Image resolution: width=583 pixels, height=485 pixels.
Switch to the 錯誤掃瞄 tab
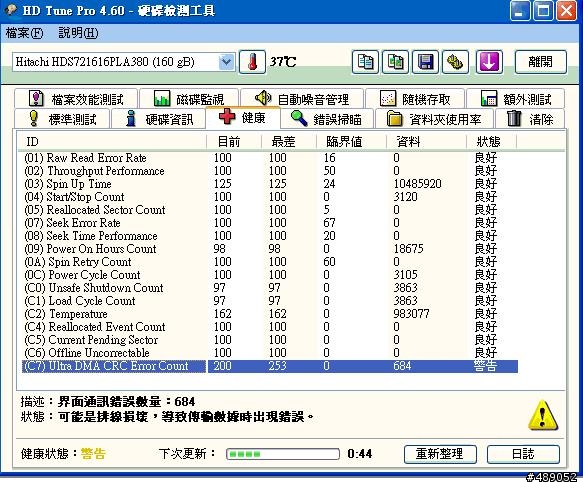[327, 119]
